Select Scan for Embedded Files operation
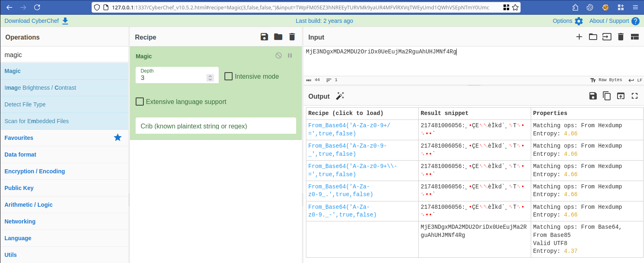The height and width of the screenshot is (263, 644). coord(65,121)
